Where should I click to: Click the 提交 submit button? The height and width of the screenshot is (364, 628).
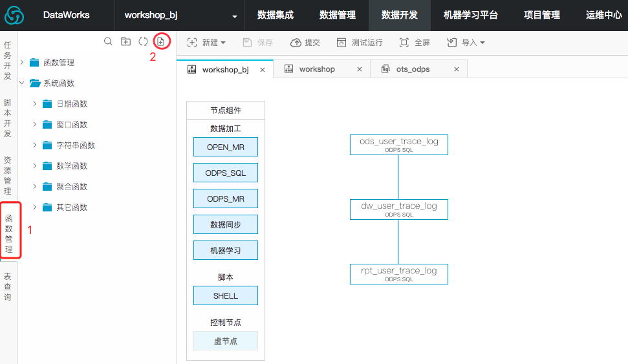(305, 43)
